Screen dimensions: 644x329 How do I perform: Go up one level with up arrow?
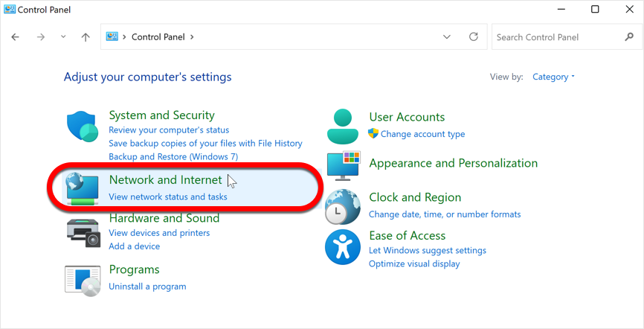(x=86, y=37)
